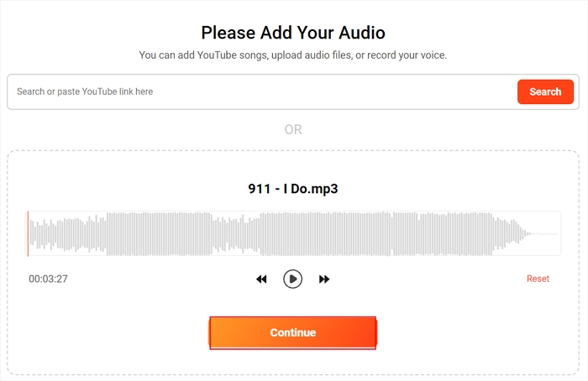Seek to the middle of the waveform

[294, 233]
